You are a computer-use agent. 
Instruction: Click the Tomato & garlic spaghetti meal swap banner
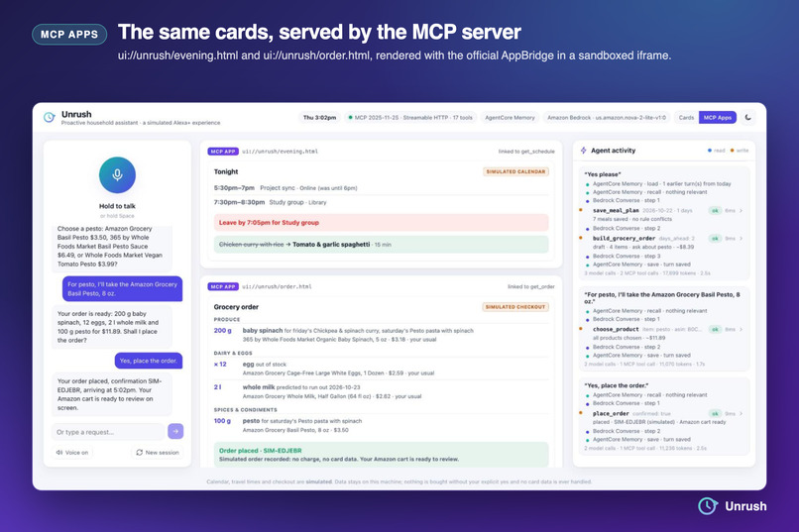pyautogui.click(x=381, y=245)
